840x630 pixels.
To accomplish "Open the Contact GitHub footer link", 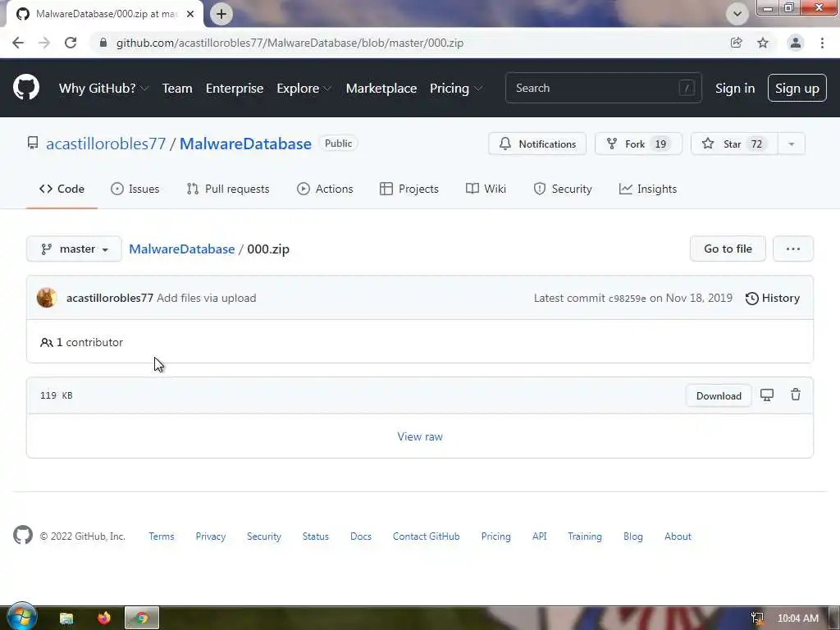I will point(426,536).
